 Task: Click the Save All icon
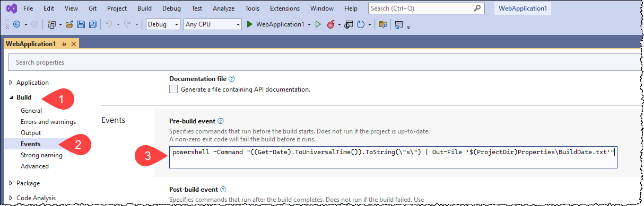(x=93, y=24)
